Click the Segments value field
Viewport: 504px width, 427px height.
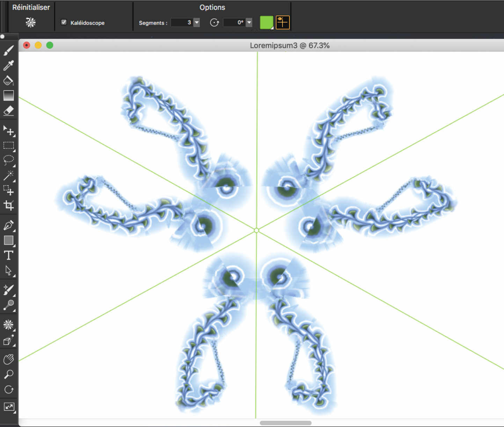[x=182, y=23]
